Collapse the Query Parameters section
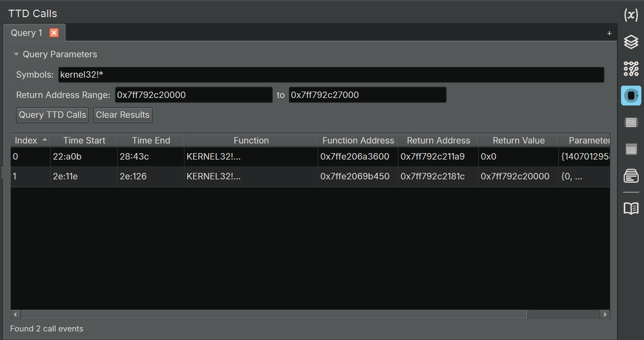 tap(17, 54)
